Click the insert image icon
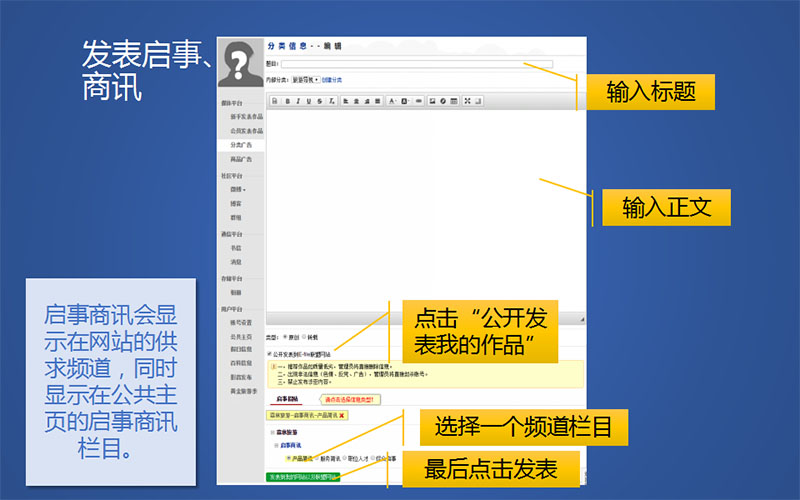 [x=432, y=101]
